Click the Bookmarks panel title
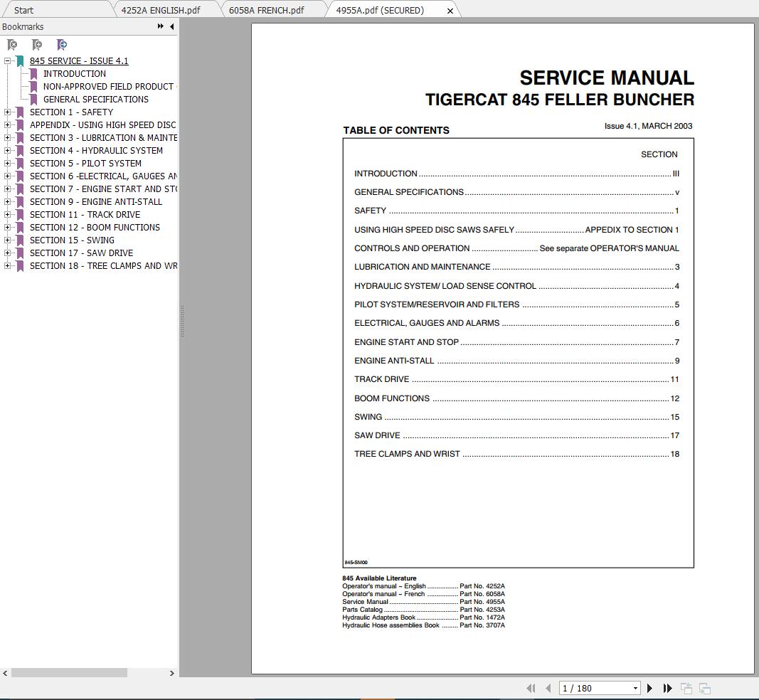 coord(23,26)
